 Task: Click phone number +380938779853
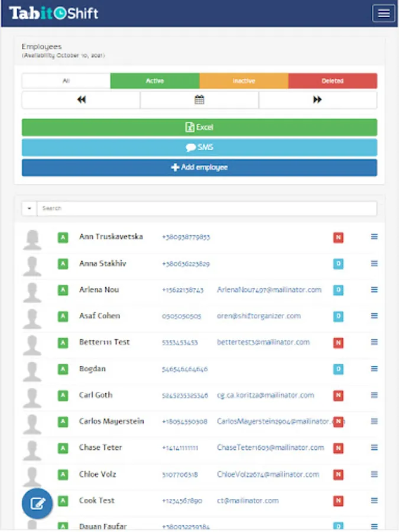[x=186, y=237]
